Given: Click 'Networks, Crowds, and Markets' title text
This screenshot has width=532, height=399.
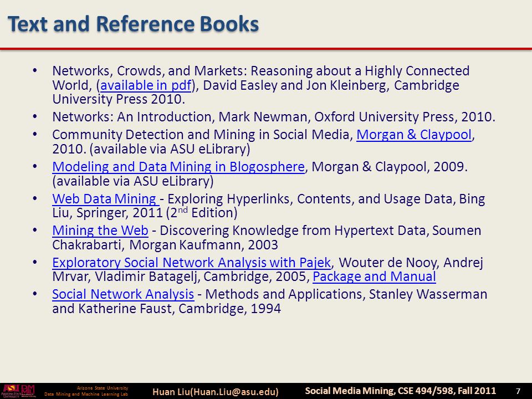Looking at the screenshot, I should 150,71.
